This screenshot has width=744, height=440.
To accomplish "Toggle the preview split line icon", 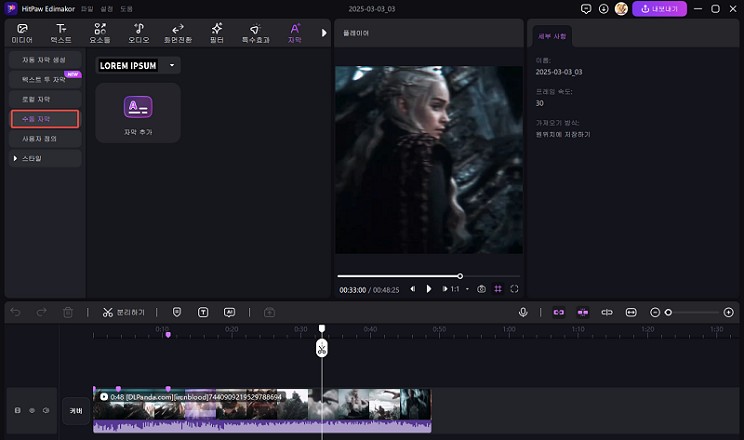I will (x=607, y=312).
